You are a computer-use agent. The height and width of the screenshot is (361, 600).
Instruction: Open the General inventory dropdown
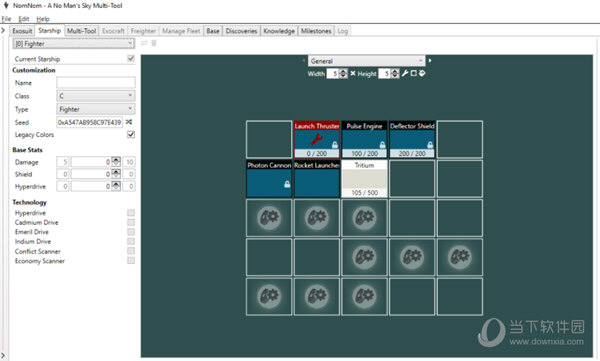click(366, 61)
